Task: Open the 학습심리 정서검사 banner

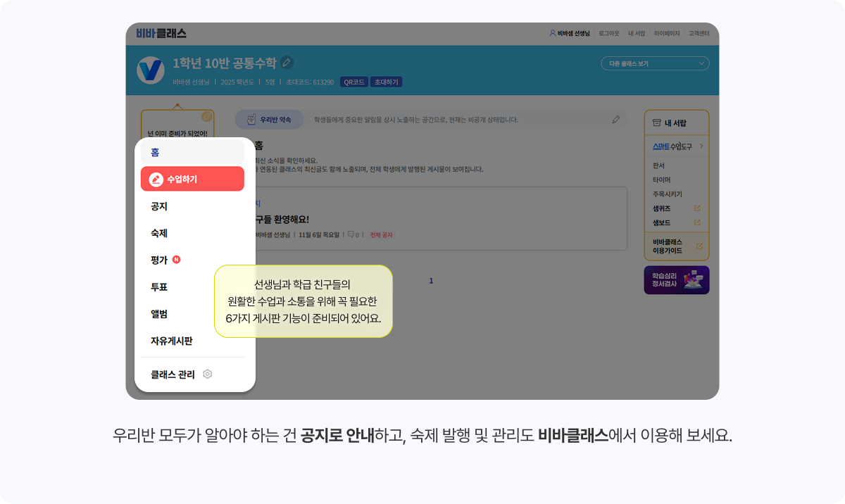Action: point(676,280)
